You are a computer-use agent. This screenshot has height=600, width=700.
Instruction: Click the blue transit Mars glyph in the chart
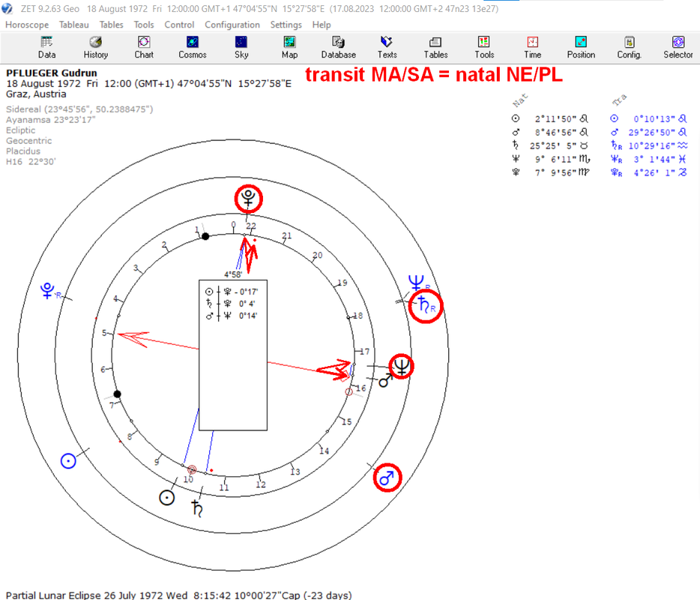[x=387, y=478]
